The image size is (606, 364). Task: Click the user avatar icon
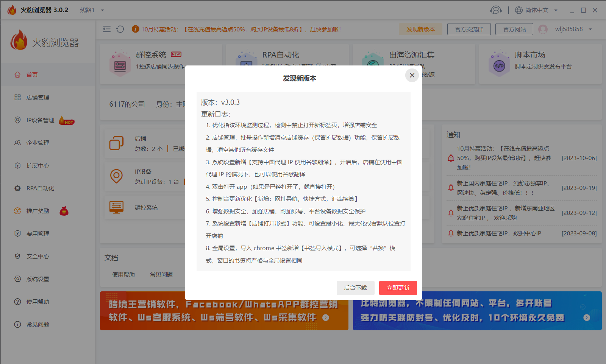coord(543,29)
